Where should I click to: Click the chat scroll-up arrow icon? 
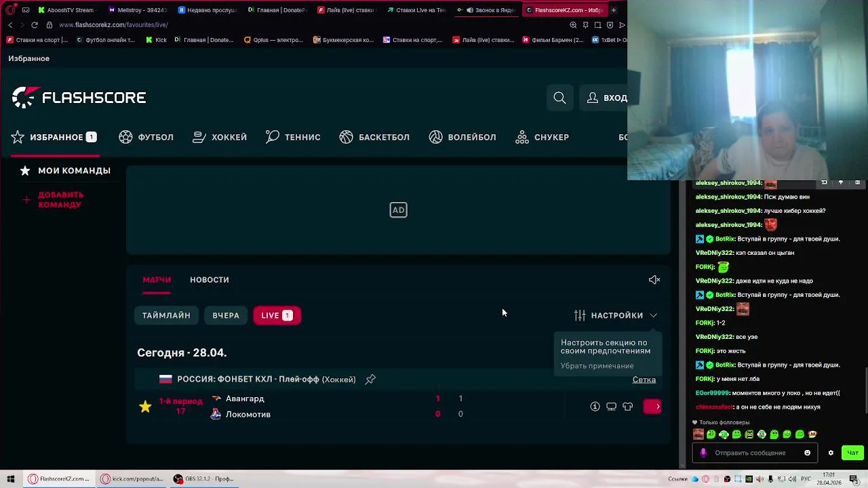point(841,182)
